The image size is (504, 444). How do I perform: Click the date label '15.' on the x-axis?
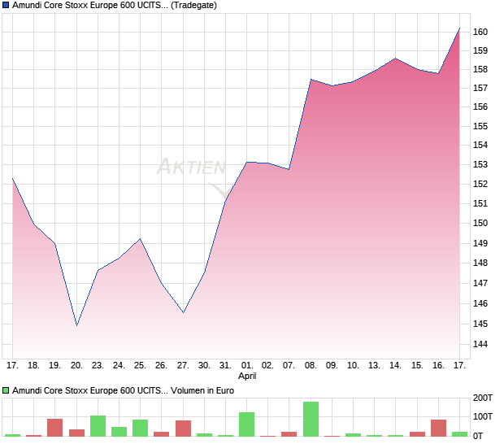pos(417,366)
